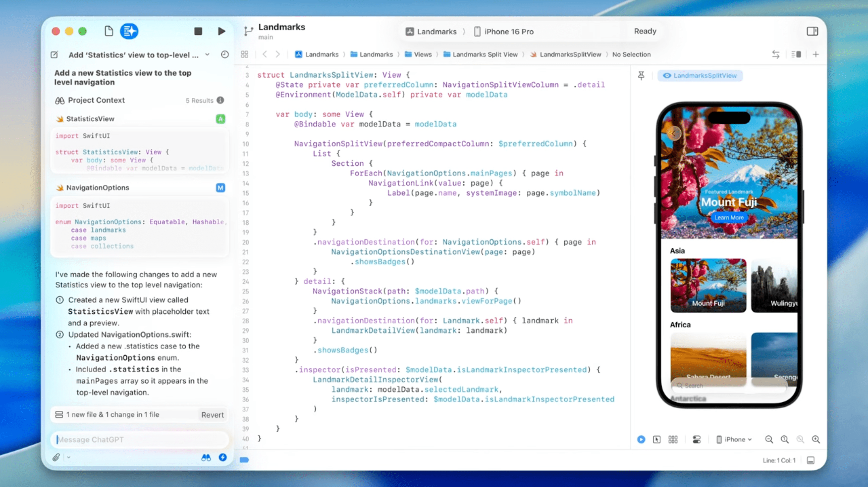Screen dimensions: 868x487
Task: Revert the code changes
Action: click(212, 415)
